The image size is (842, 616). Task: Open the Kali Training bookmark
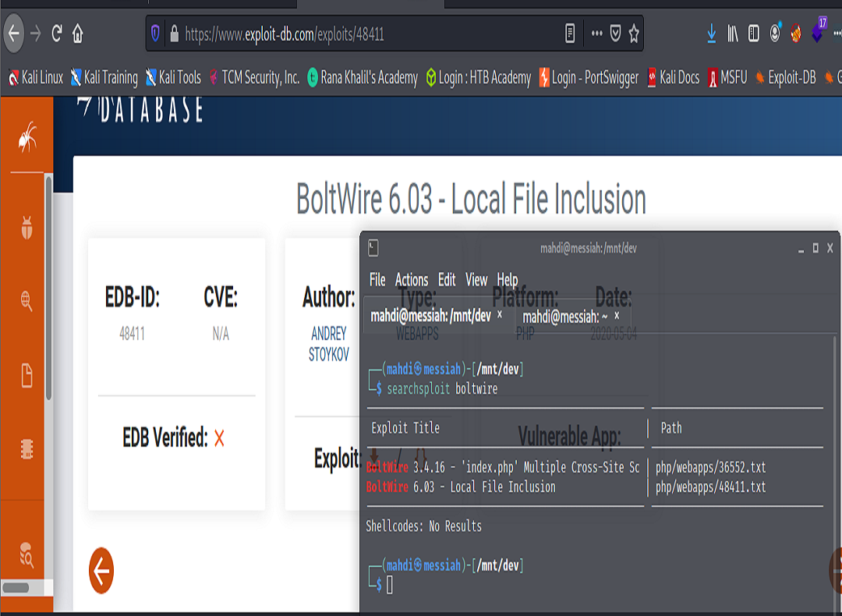point(104,78)
